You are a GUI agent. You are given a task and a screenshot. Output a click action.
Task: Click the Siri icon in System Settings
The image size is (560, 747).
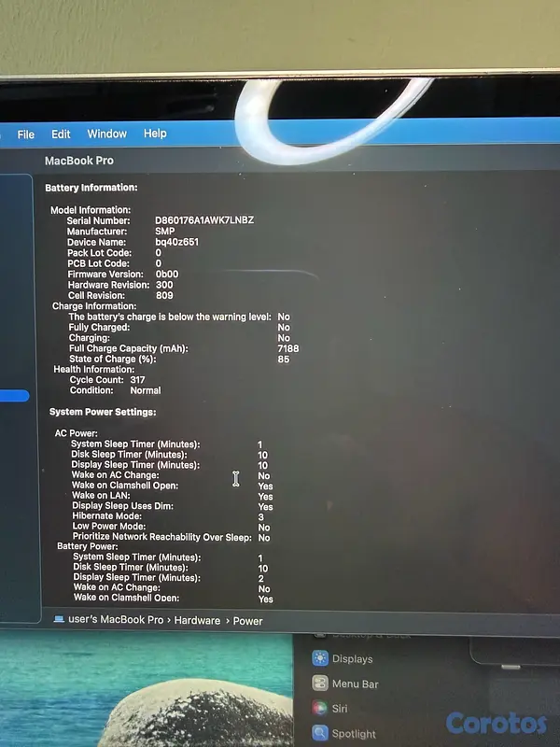tap(320, 708)
